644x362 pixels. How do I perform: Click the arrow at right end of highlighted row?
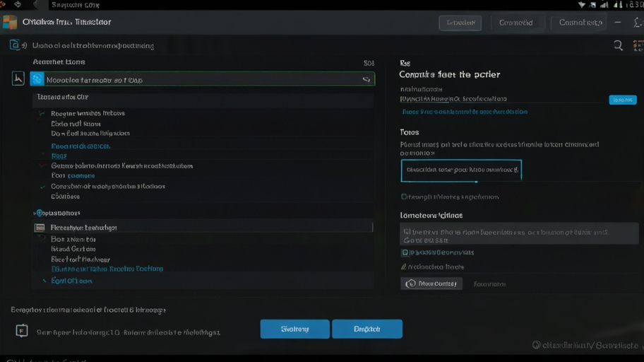point(366,80)
